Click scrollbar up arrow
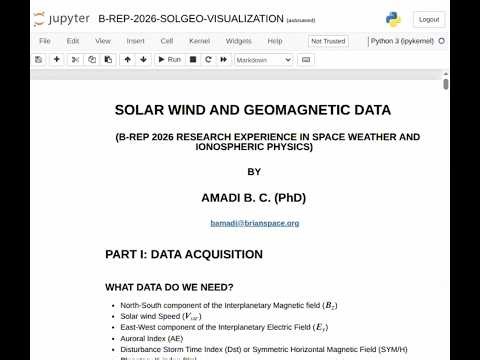 point(446,73)
